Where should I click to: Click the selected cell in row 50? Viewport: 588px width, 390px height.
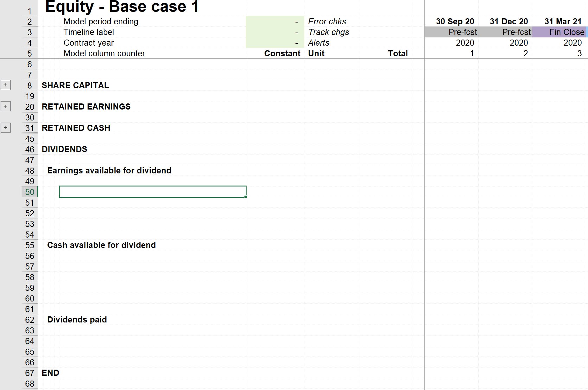152,192
